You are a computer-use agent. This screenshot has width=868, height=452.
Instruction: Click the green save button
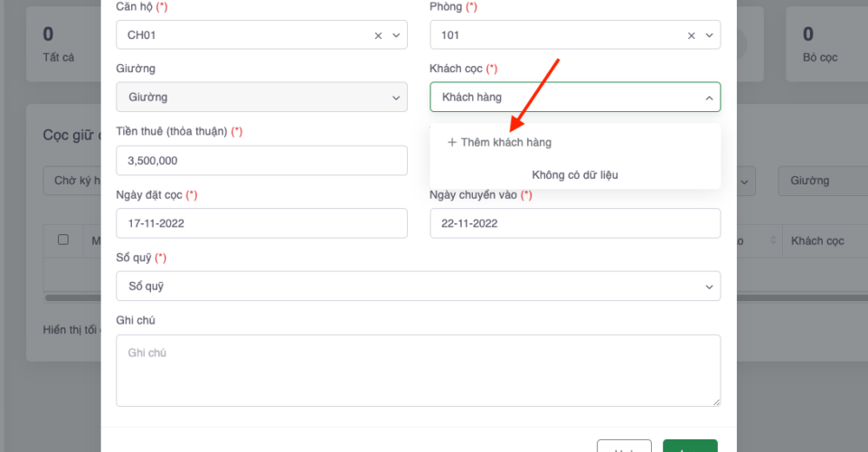690,447
